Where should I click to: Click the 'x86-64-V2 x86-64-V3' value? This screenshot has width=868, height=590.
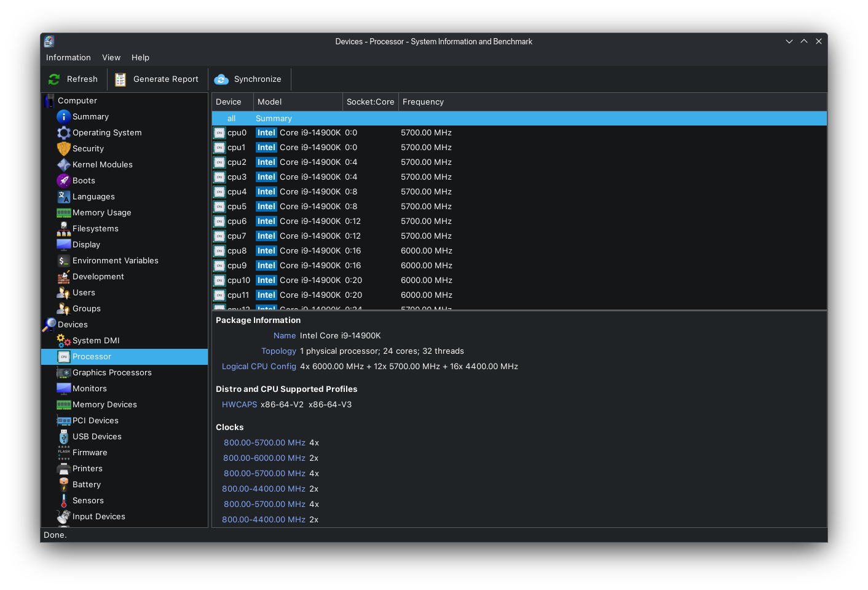pos(306,405)
